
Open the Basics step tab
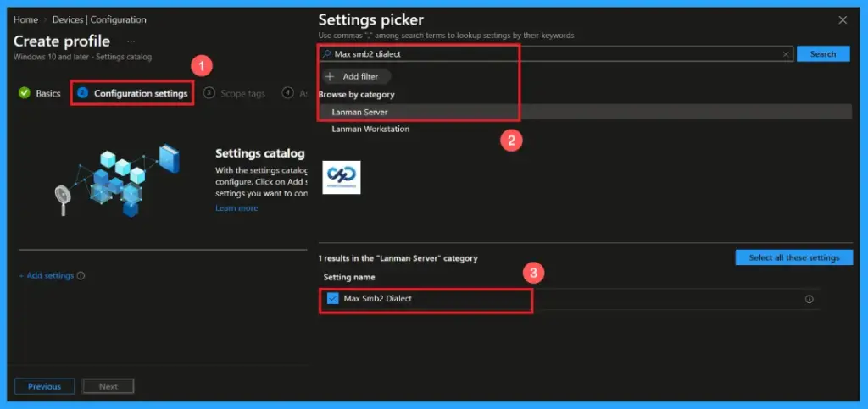point(39,93)
